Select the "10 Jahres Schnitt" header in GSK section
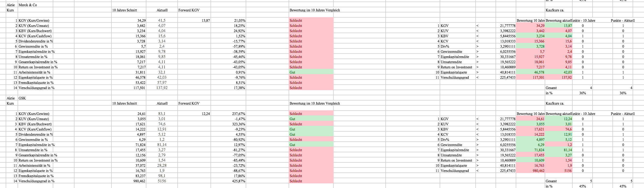The height and width of the screenshot is (188, 644). click(125, 103)
